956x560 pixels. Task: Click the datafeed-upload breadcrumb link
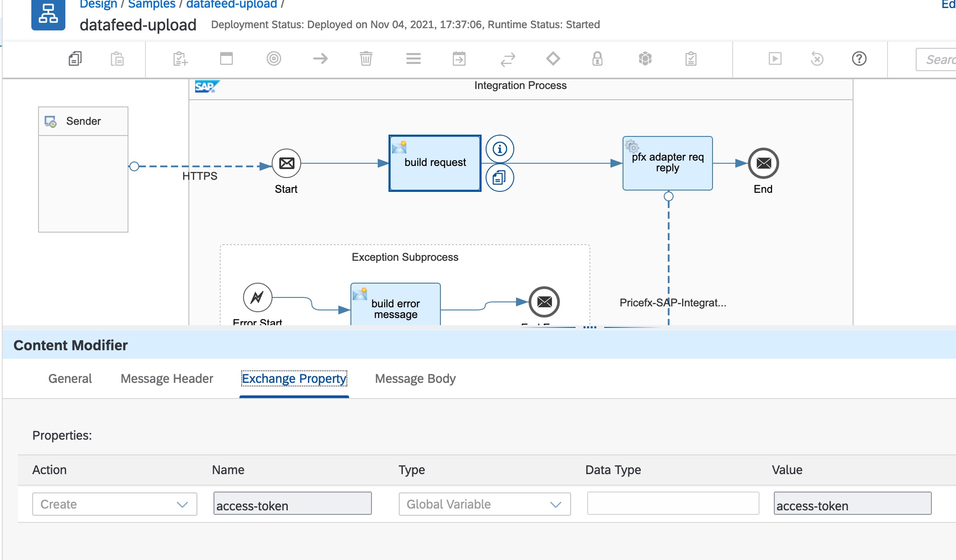(231, 4)
